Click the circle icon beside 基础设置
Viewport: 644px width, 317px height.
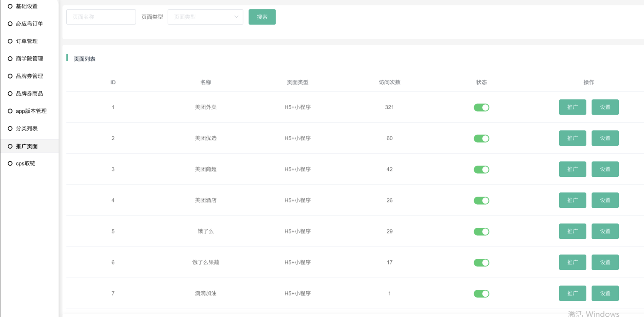click(x=10, y=6)
